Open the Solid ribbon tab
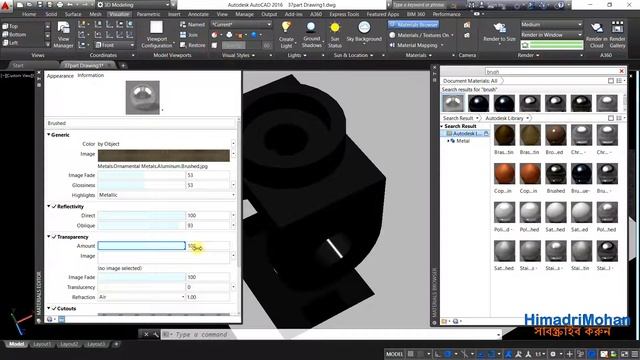640x360 pixels. [51, 14]
